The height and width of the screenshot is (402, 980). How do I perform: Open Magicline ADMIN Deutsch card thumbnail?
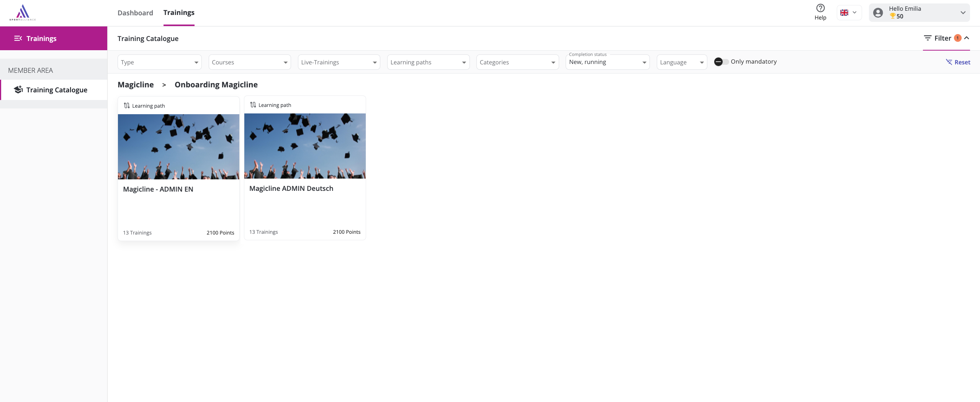coord(305,146)
